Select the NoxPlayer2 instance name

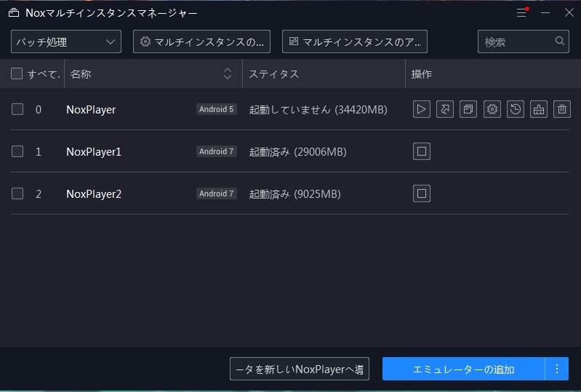pos(93,194)
